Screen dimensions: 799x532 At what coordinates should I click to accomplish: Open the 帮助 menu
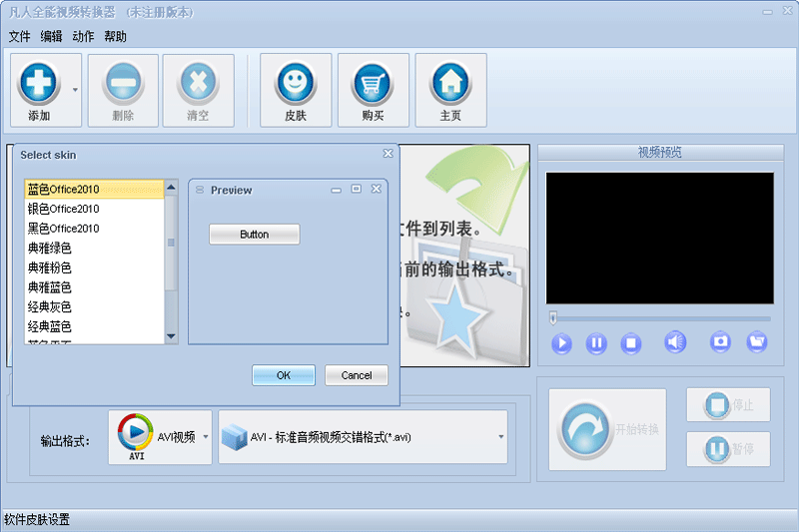(115, 37)
